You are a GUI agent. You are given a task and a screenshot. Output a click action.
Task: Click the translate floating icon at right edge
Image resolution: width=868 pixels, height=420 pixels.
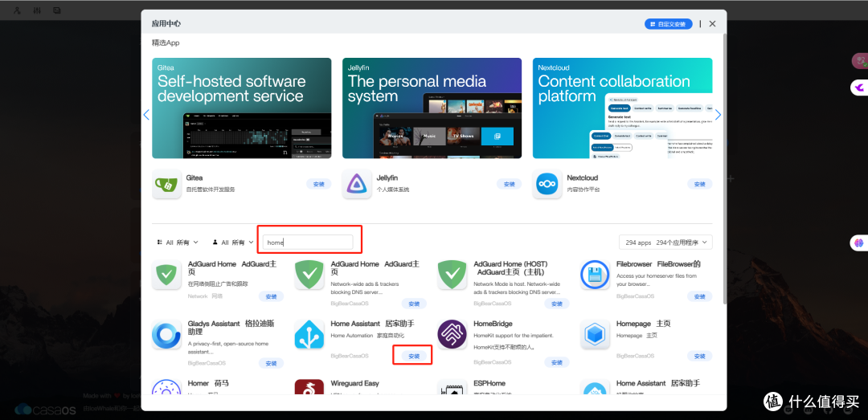coord(860,61)
